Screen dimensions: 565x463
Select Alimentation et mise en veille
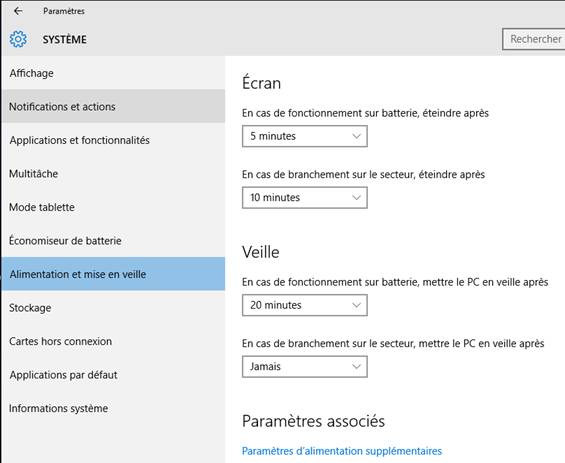click(x=113, y=274)
